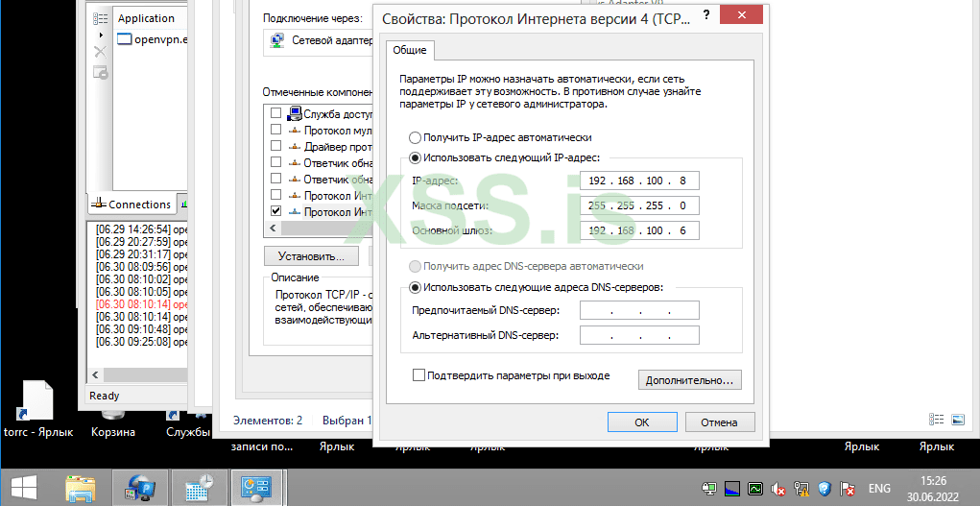Click the window-with-minus icon in Proxifier side toolbar
This screenshot has height=506, width=980.
(x=101, y=73)
